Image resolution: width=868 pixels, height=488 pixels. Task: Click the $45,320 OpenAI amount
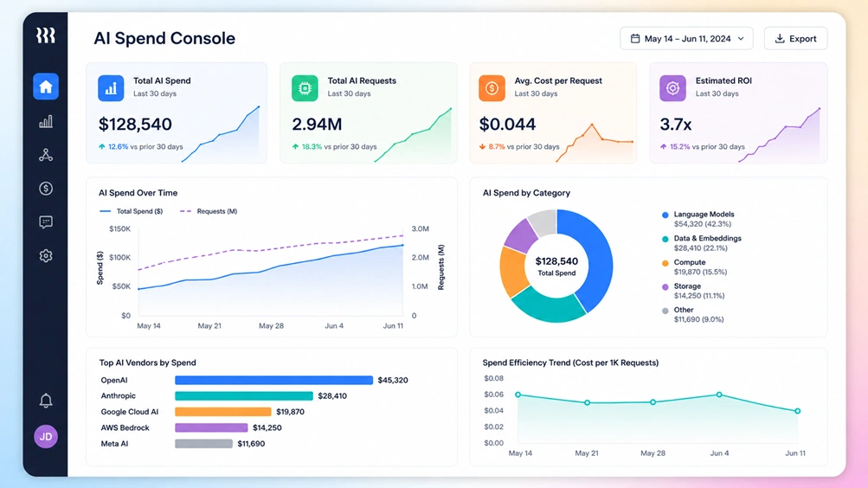tap(393, 380)
